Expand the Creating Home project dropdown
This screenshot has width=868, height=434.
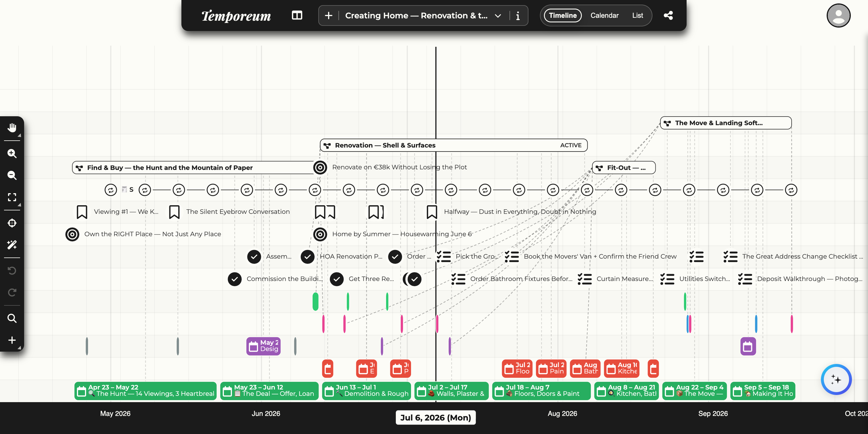(498, 15)
